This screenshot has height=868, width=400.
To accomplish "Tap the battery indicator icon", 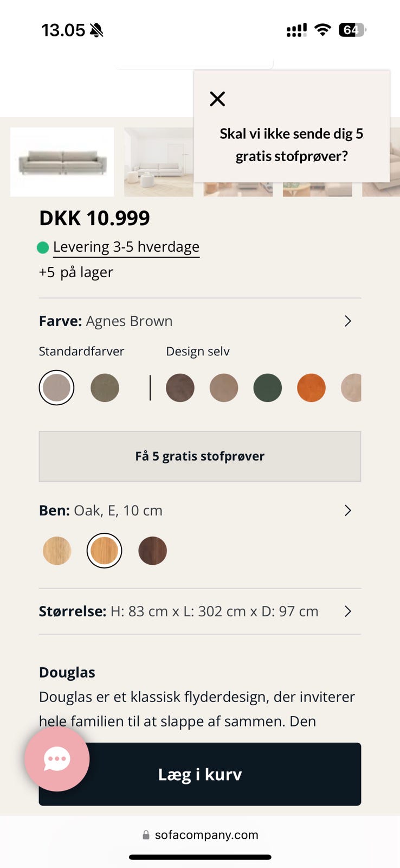I will tap(352, 30).
